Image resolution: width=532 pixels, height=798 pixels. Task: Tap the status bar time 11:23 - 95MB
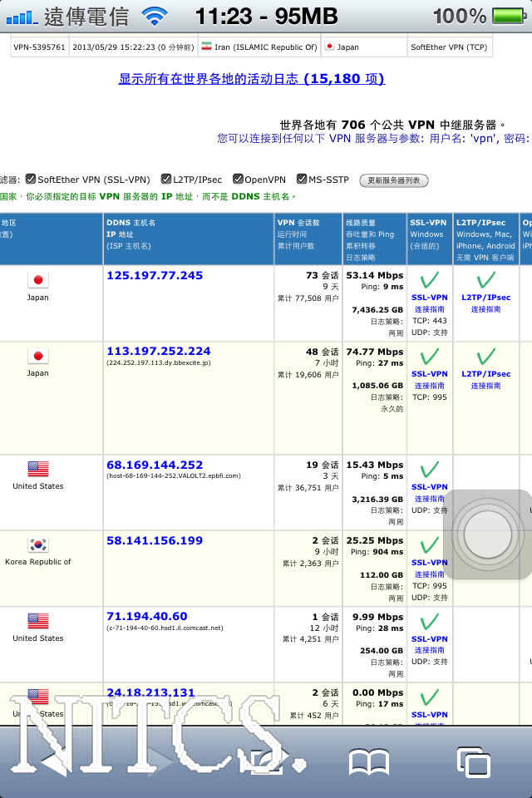[x=266, y=17]
